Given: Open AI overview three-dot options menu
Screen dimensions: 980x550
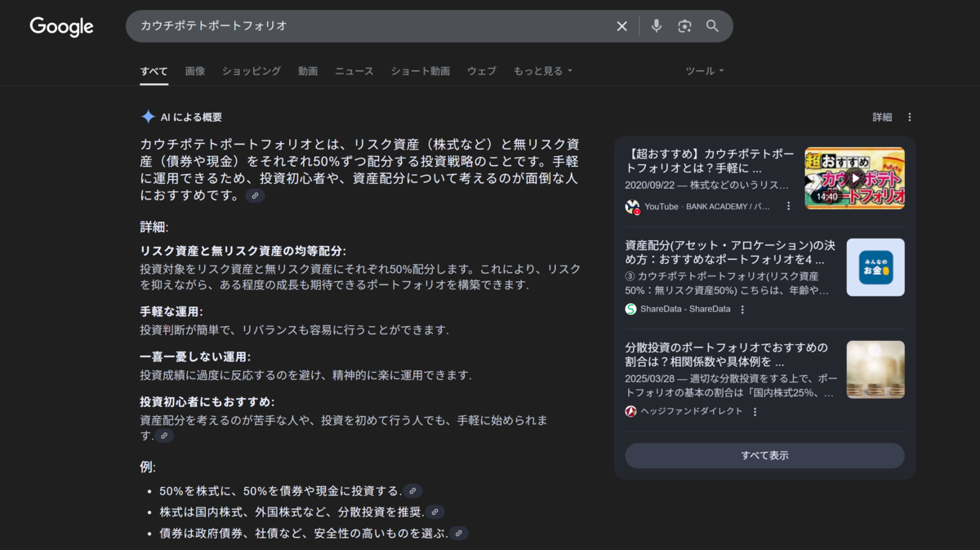Looking at the screenshot, I should [910, 117].
